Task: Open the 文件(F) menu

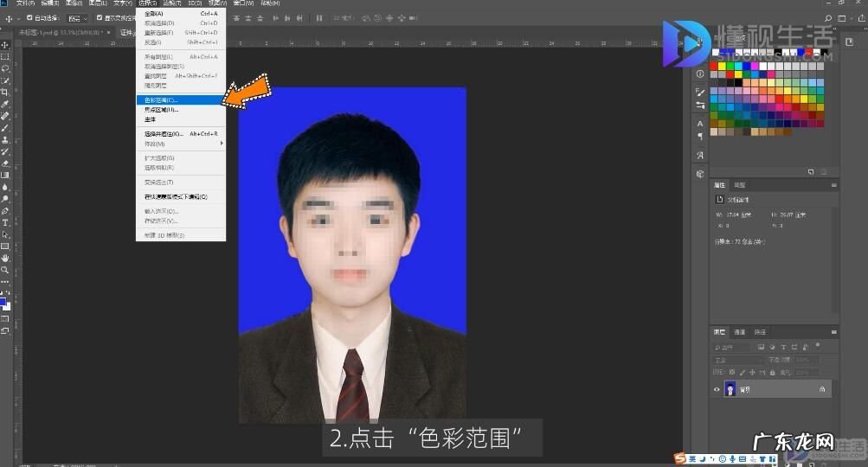Action: click(x=25, y=3)
